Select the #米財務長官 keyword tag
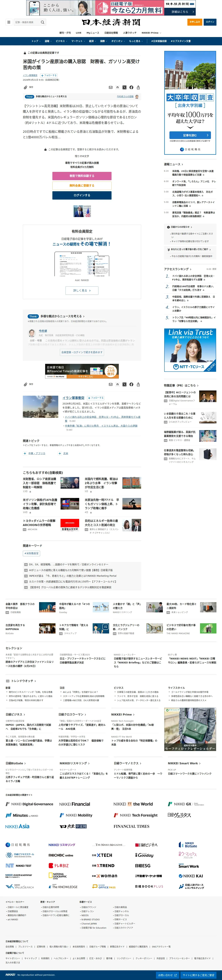This screenshot has width=222, height=980. 31,554
